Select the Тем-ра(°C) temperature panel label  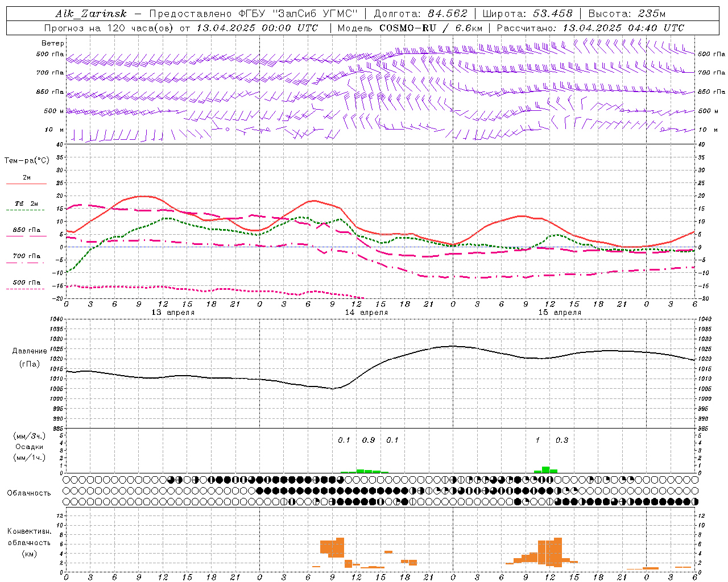[27, 161]
